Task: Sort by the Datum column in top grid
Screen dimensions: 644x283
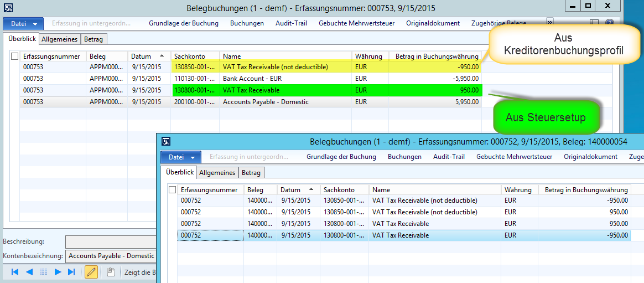Action: [148, 56]
